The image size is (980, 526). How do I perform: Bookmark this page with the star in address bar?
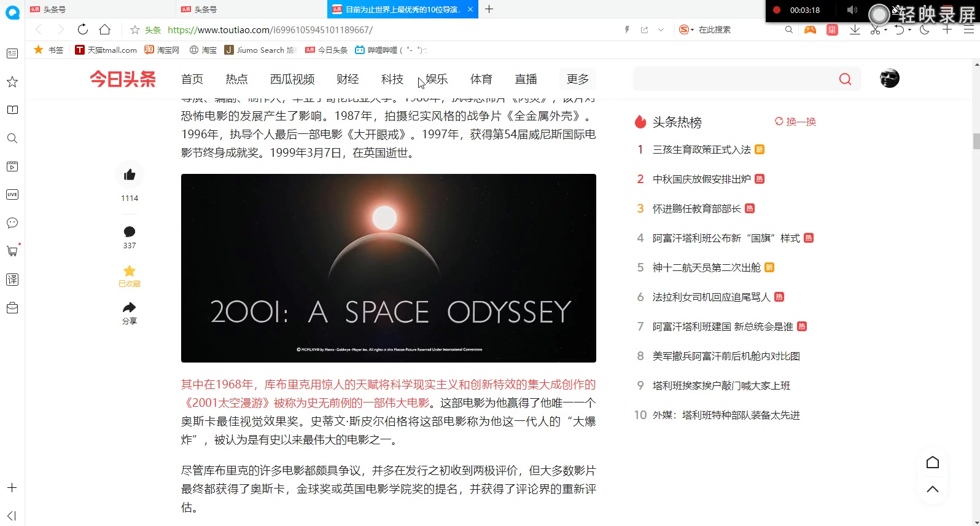coord(135,29)
